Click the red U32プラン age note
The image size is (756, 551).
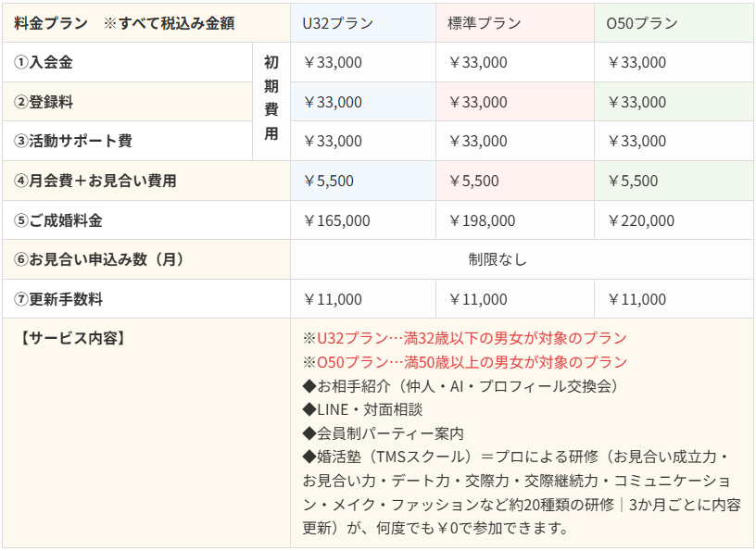point(465,338)
